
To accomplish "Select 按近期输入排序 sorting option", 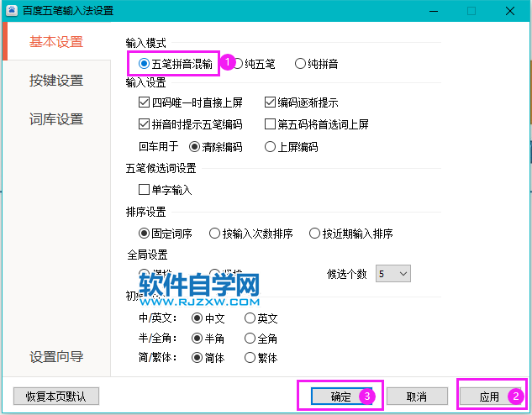I will click(x=316, y=234).
